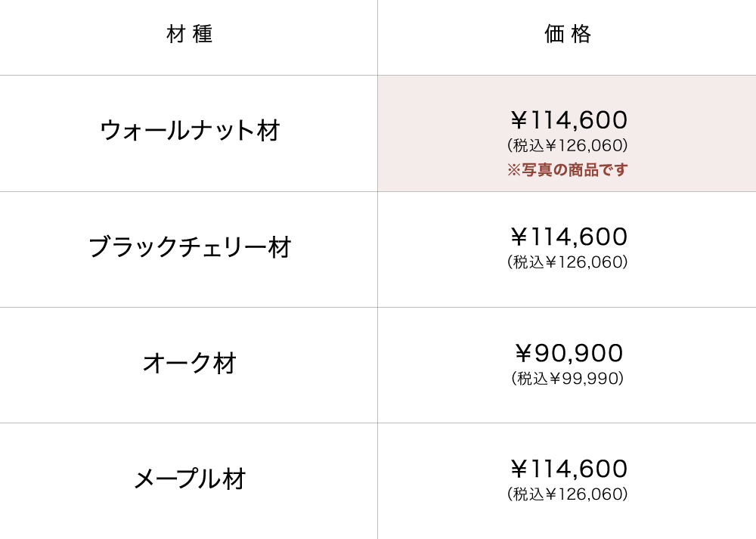This screenshot has height=539, width=756.
Task: Click the red ※写真の商品です note
Action: [x=568, y=170]
